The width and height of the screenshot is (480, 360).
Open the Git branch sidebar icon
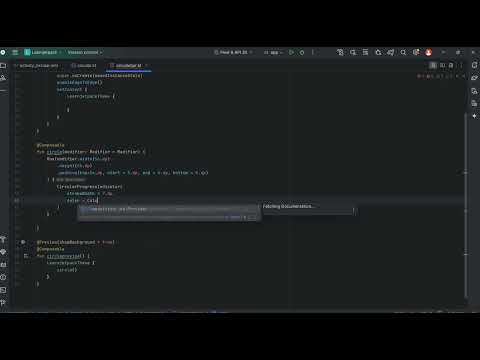point(3,303)
